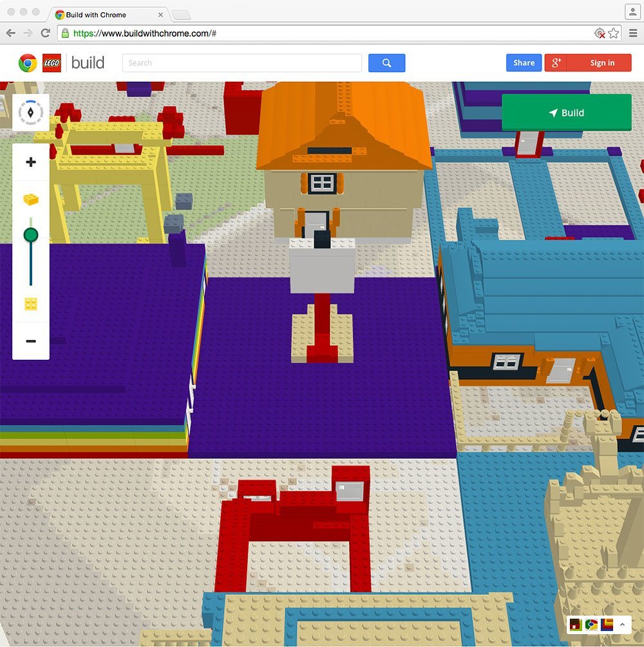Click the red LEGO logo
The width and height of the screenshot is (644, 647).
pyautogui.click(x=52, y=63)
